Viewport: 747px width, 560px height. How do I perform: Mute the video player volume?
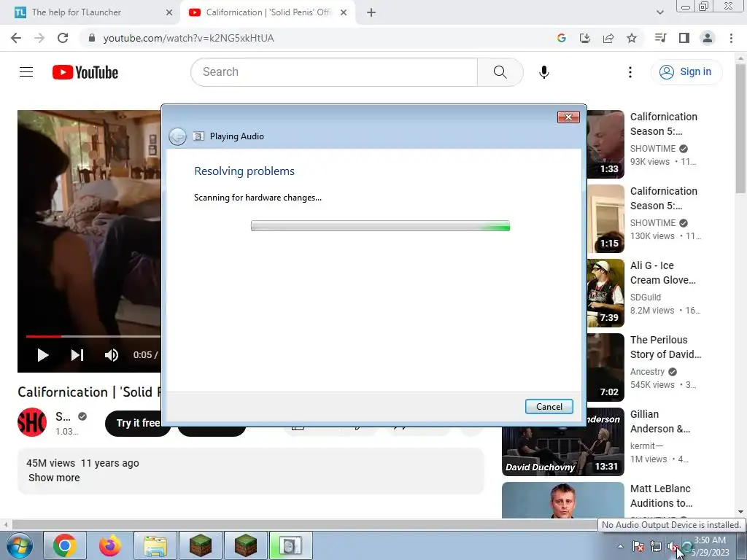(112, 355)
